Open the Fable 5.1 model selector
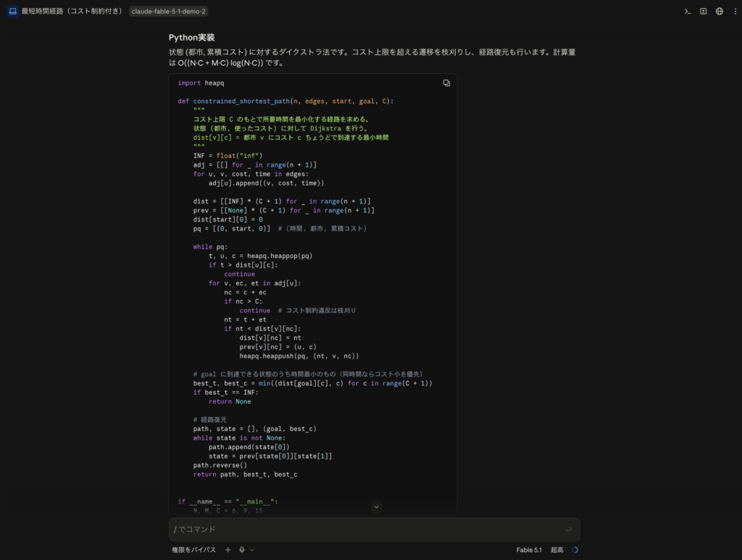Viewport: 742px width, 560px height. click(x=528, y=550)
